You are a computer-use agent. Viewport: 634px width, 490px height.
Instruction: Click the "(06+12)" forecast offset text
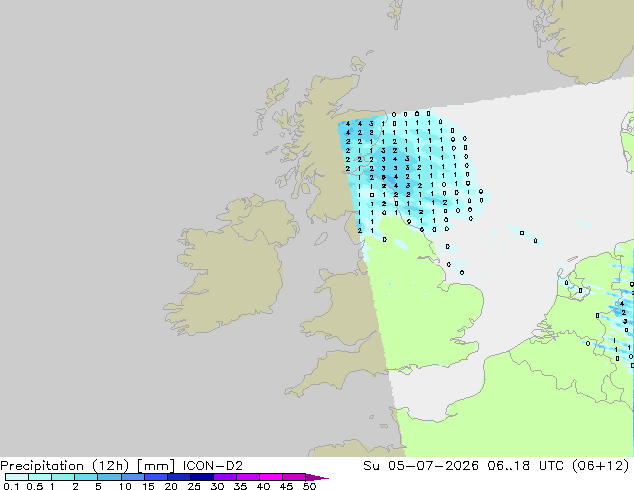point(601,466)
